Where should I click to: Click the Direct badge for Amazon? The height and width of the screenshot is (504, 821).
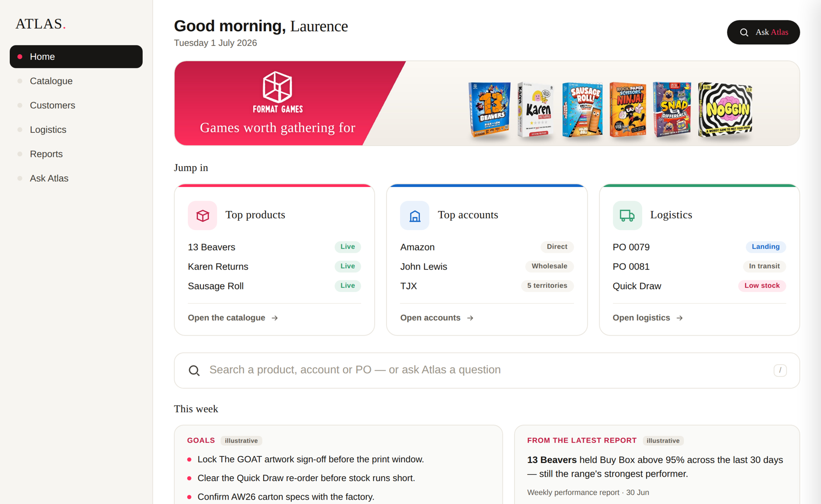point(557,247)
